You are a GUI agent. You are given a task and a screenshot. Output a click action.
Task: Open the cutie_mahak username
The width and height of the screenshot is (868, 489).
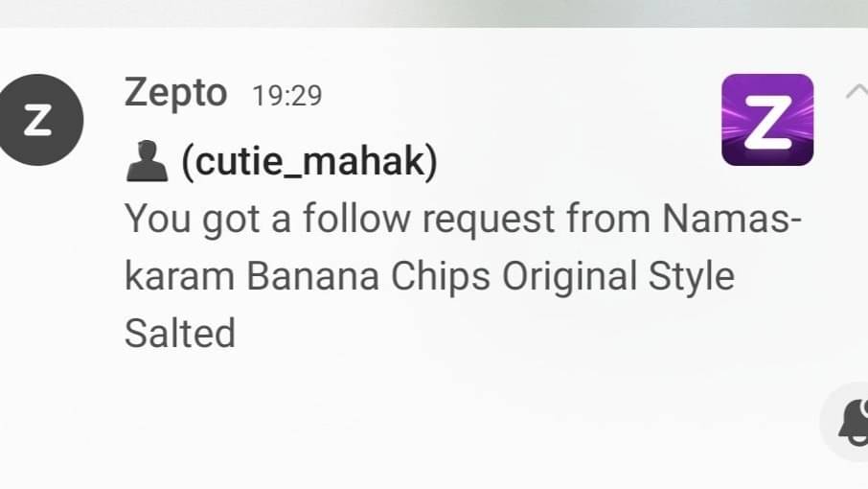point(309,162)
